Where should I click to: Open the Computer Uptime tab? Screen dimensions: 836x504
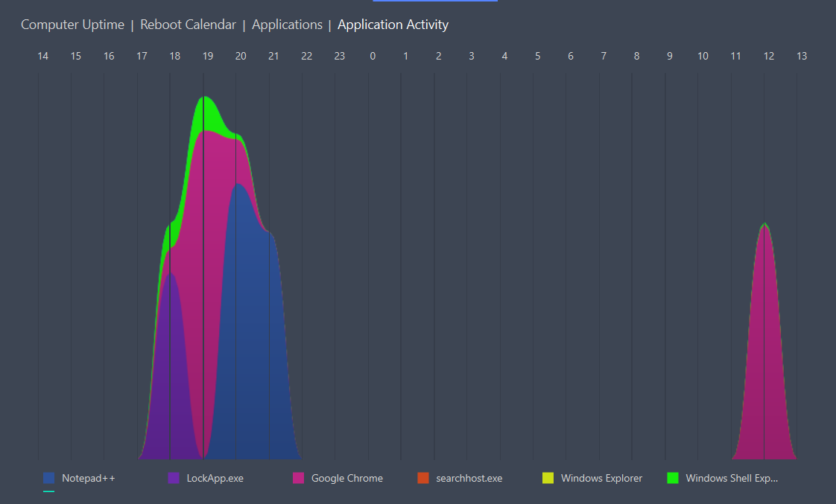tap(72, 25)
